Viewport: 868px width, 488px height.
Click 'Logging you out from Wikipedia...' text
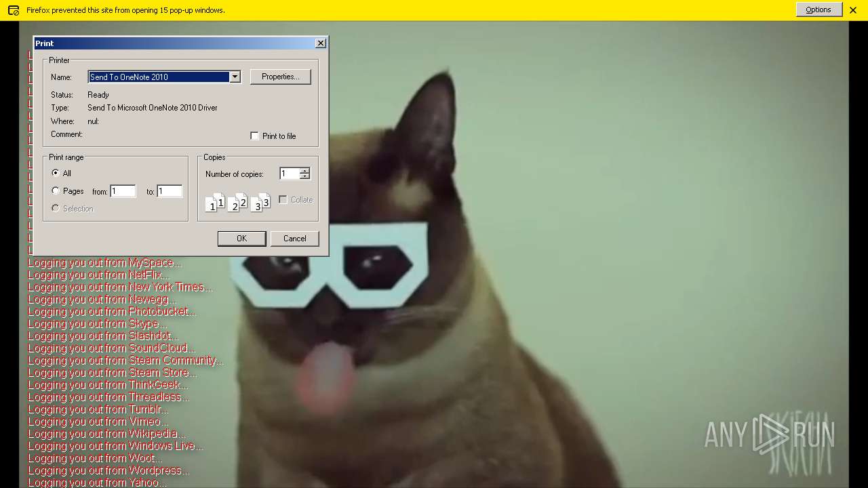[x=106, y=434]
